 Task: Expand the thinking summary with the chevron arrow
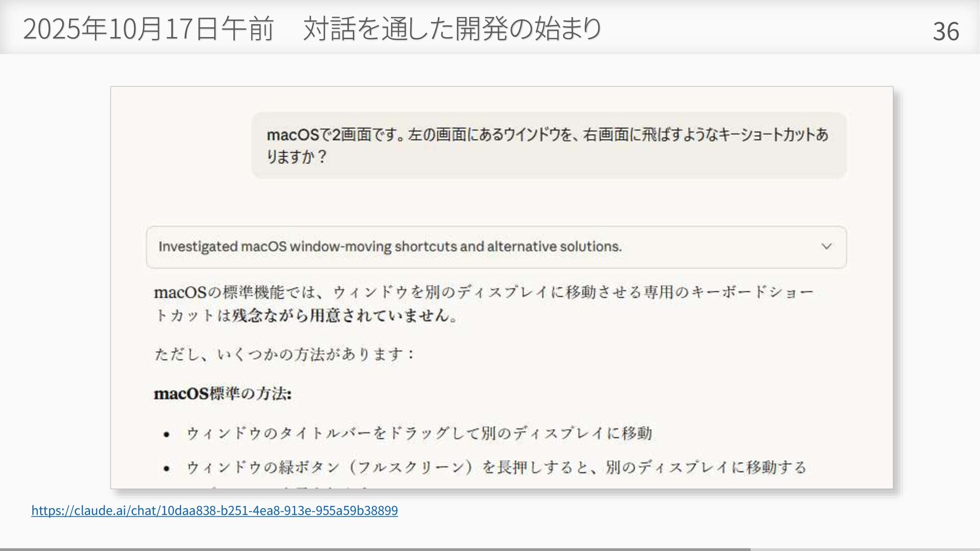click(x=826, y=246)
